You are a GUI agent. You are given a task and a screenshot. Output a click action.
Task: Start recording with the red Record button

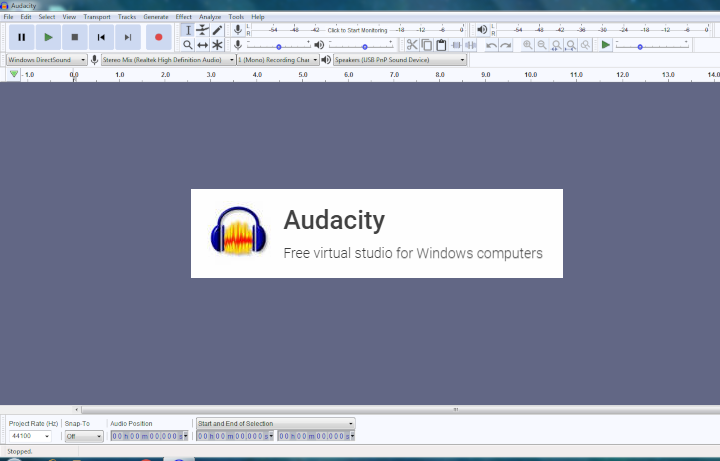click(158, 37)
